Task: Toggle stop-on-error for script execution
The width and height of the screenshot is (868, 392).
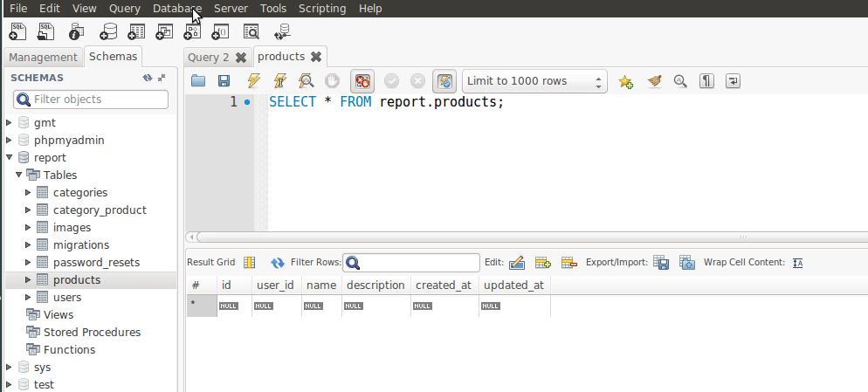Action: click(362, 81)
